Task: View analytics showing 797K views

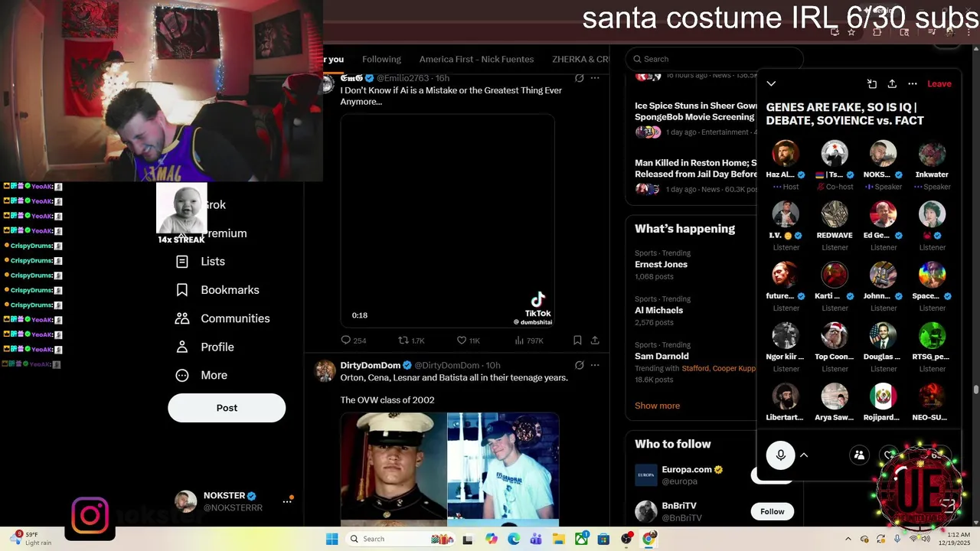Action: coord(529,340)
